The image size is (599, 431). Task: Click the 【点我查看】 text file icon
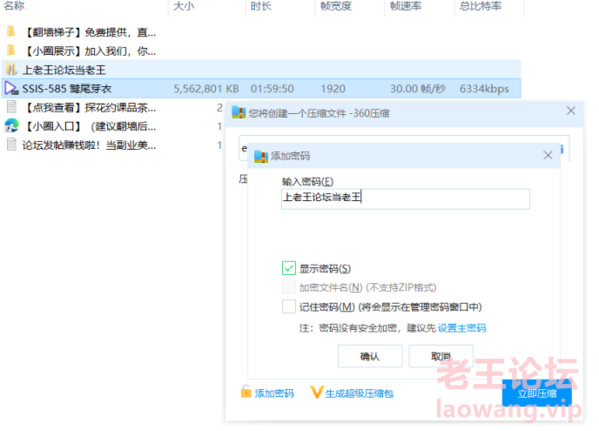coord(11,107)
